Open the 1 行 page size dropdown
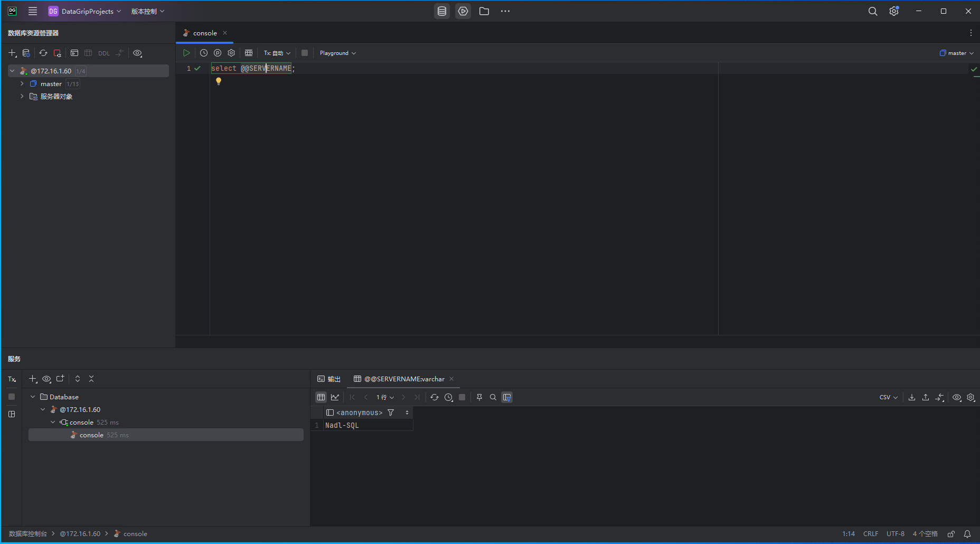The width and height of the screenshot is (980, 544). [x=385, y=397]
